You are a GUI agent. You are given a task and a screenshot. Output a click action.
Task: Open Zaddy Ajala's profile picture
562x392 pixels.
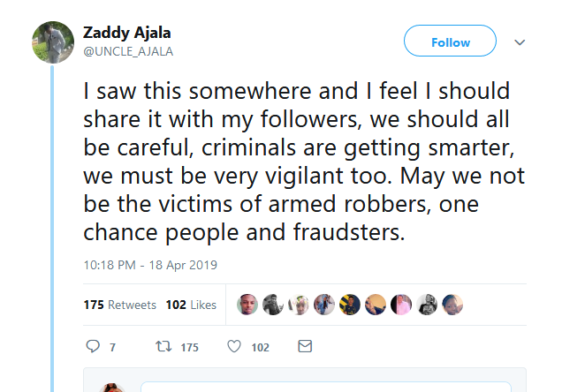point(52,41)
